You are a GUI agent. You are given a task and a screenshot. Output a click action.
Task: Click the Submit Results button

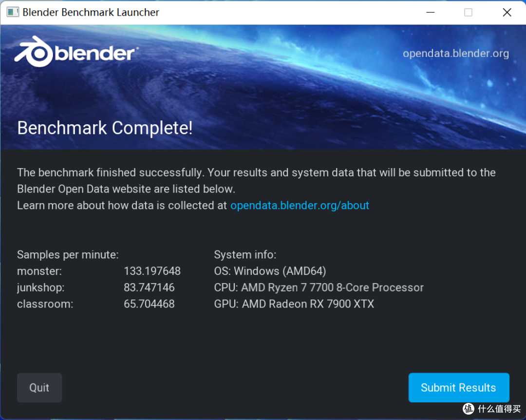458,387
